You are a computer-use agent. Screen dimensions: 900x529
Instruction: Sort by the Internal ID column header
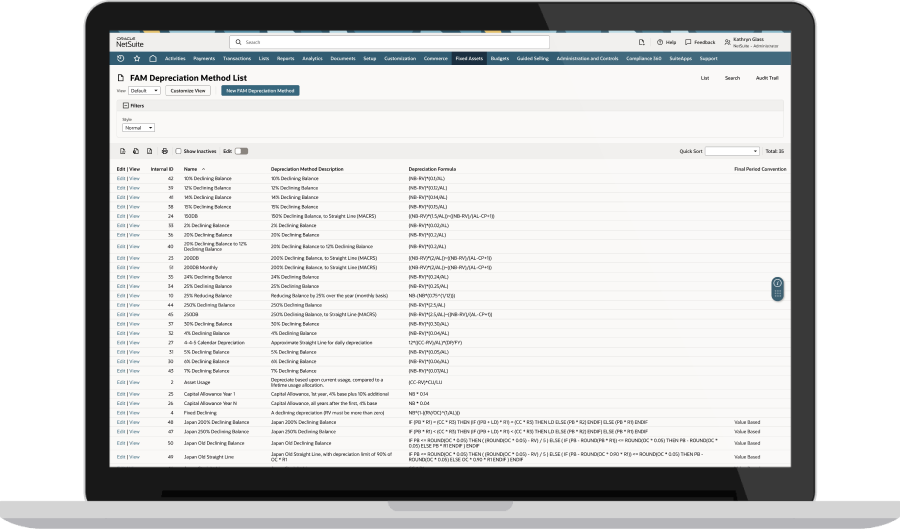point(162,169)
